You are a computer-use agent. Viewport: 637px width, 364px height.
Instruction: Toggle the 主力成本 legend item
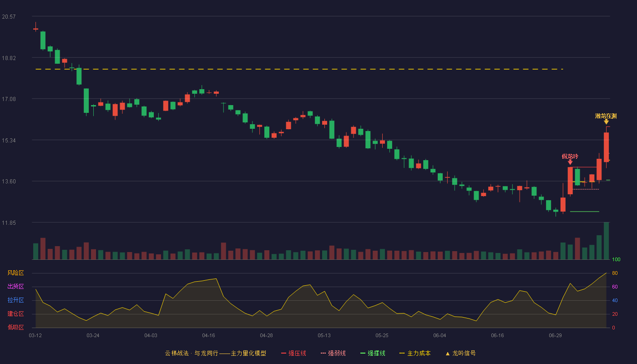tap(415, 353)
